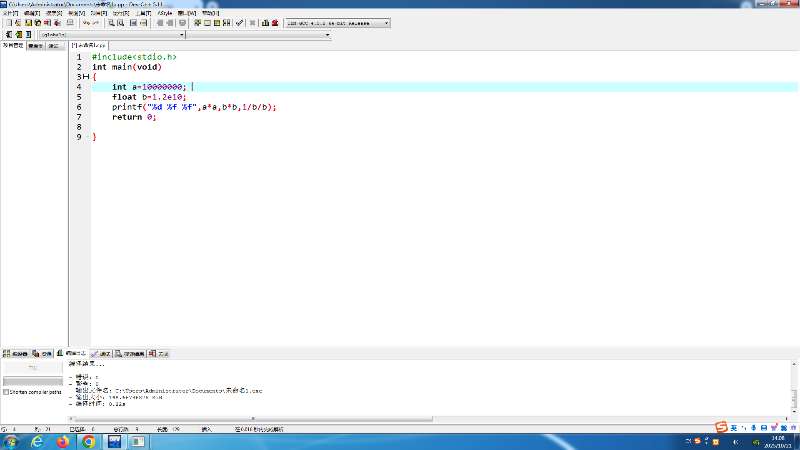Screen dimensions: 800x450
Task: Click the printf statement on line 6
Action: pyautogui.click(x=194, y=107)
